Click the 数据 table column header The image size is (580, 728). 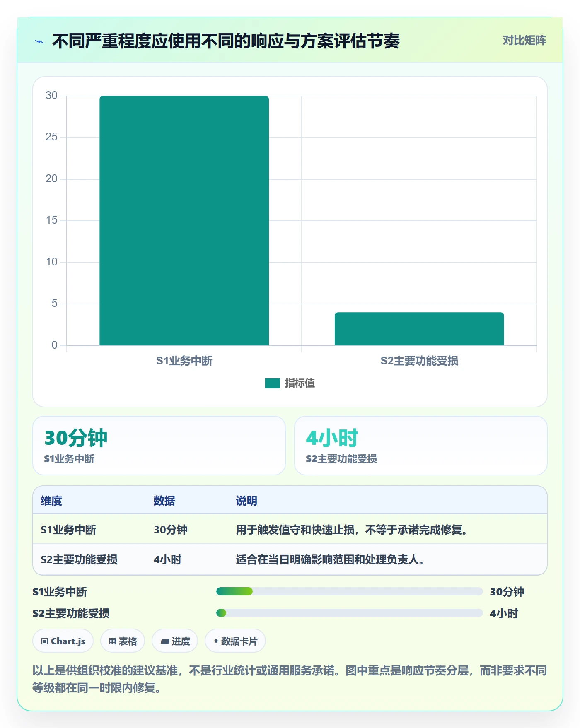(x=164, y=501)
